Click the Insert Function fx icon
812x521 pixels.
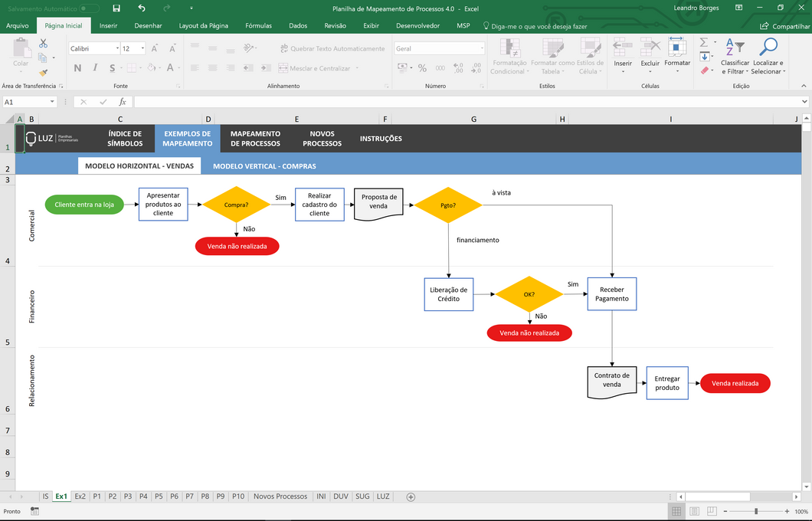(122, 102)
